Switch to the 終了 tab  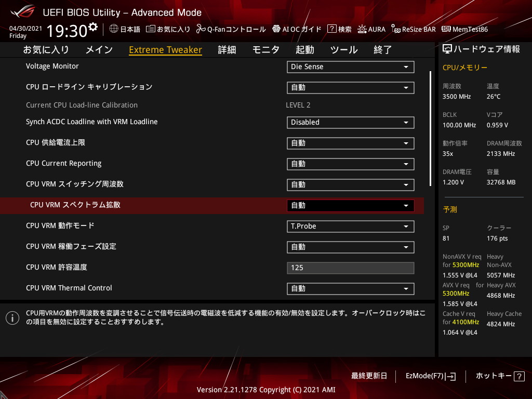tap(383, 50)
